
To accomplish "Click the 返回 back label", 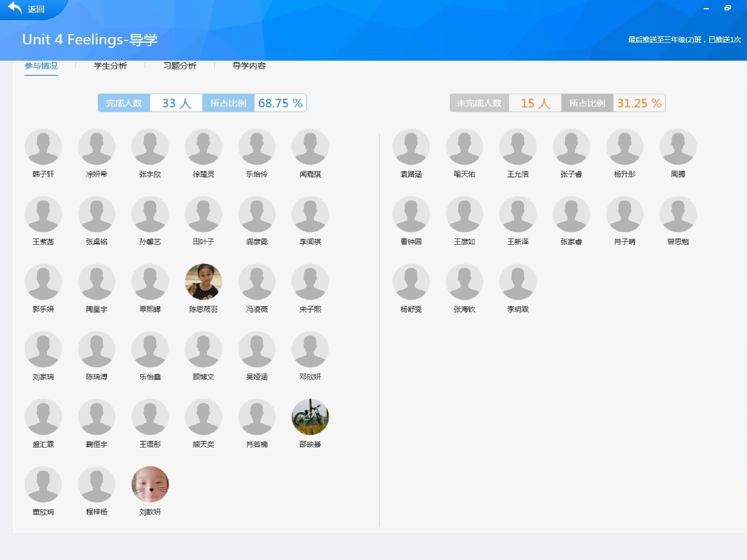I will 36,9.
